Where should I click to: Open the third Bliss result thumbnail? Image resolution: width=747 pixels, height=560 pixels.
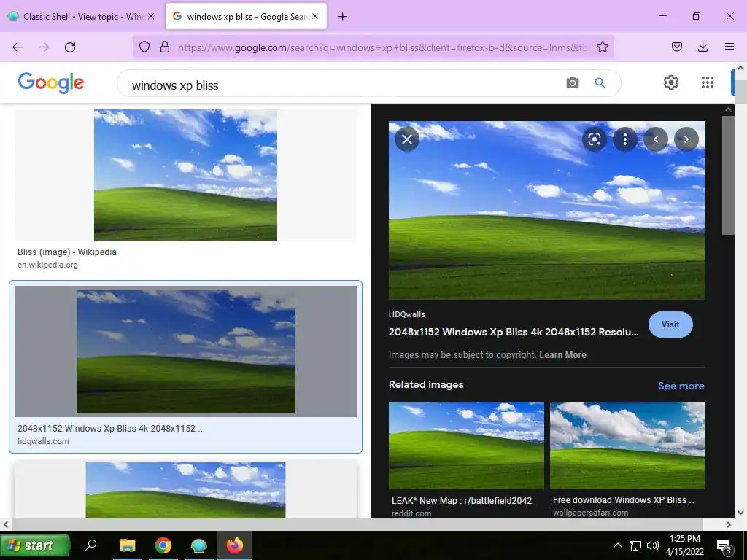click(185, 490)
